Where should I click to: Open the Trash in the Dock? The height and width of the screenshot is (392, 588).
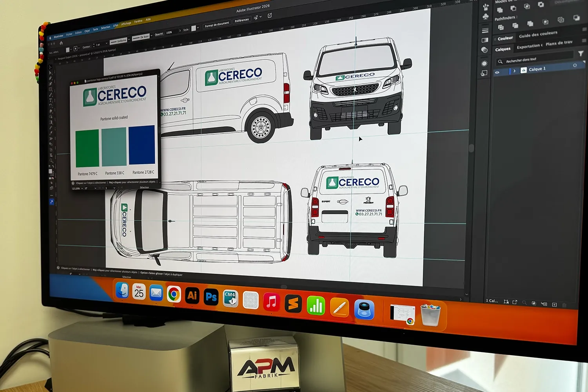coord(430,315)
